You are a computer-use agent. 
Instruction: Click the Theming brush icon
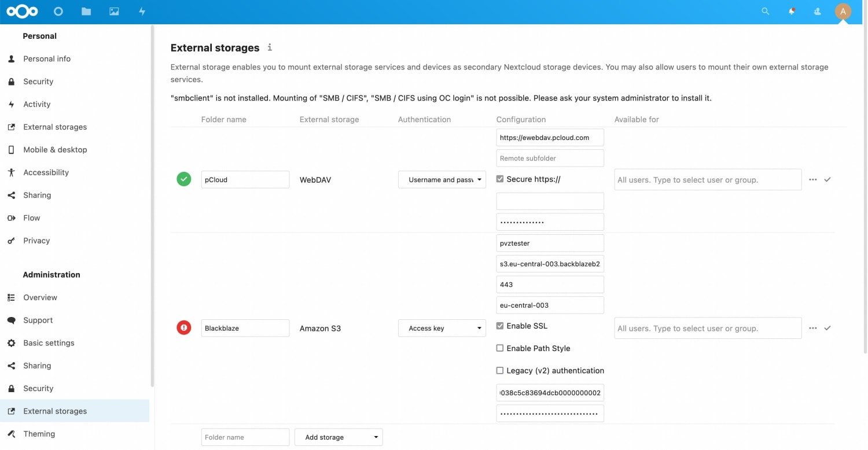11,434
